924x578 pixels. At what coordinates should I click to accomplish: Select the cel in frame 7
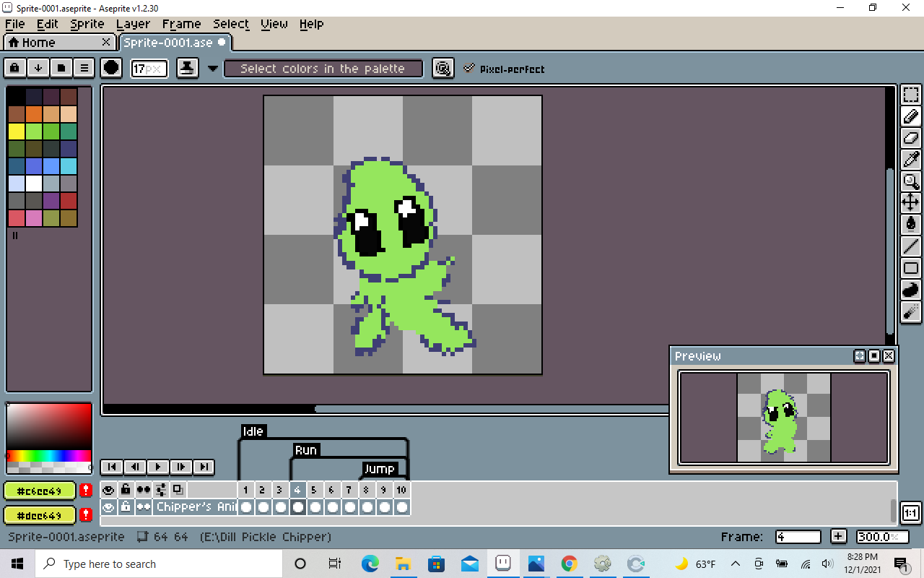pyautogui.click(x=349, y=506)
